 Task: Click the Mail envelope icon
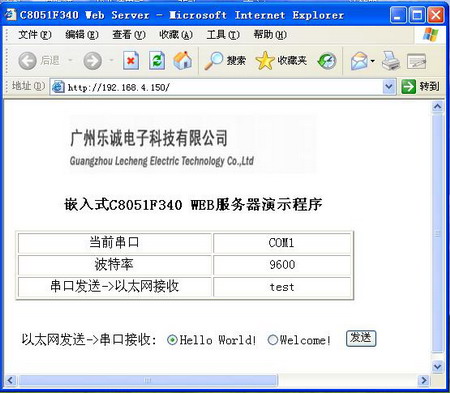click(x=359, y=61)
